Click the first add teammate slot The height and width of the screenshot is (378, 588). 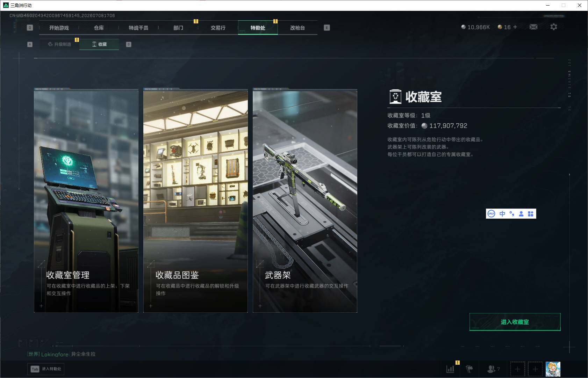coord(518,369)
